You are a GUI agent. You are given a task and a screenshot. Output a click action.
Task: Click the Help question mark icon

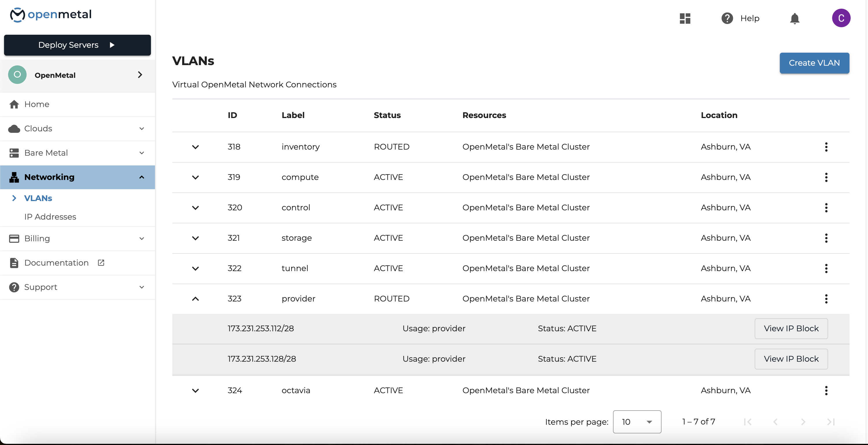click(x=727, y=18)
